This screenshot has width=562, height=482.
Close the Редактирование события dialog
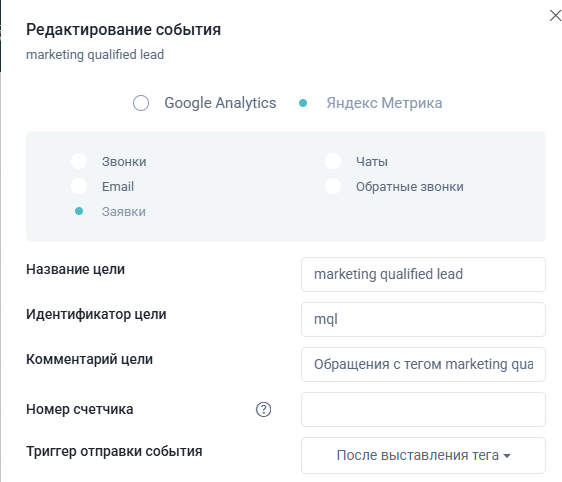pos(555,15)
